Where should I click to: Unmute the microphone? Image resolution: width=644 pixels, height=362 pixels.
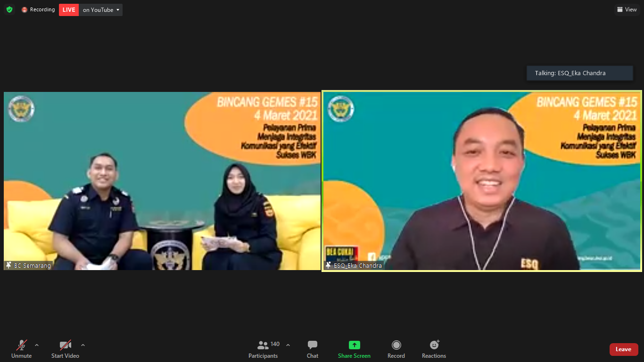[x=21, y=349]
